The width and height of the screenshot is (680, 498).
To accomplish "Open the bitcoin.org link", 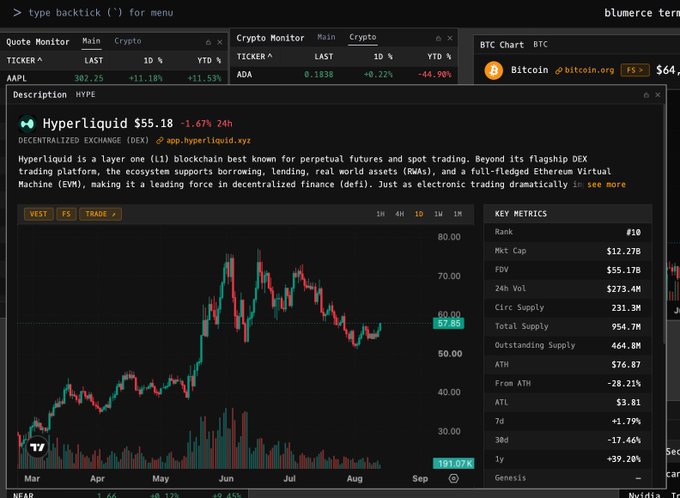I will 585,70.
